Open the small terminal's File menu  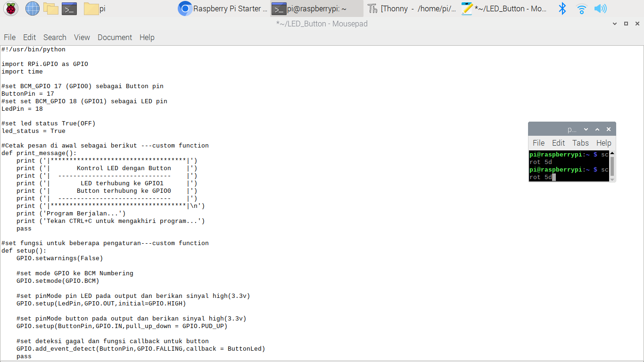pyautogui.click(x=538, y=143)
